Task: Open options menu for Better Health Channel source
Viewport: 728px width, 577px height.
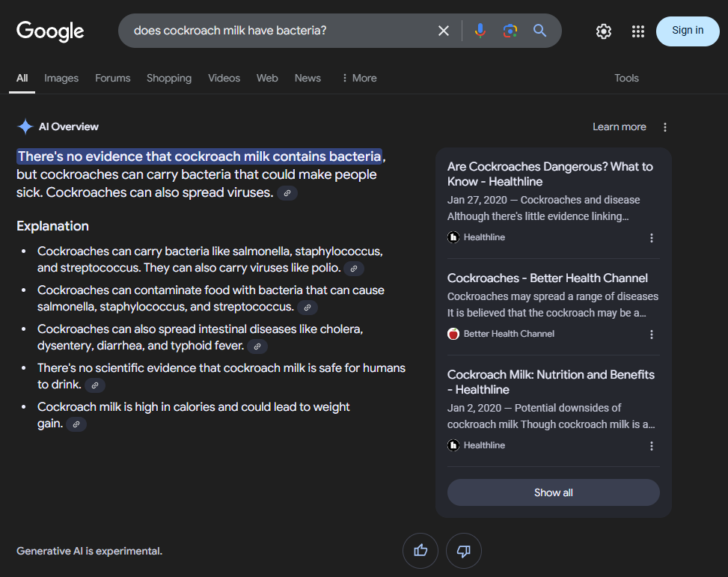Action: coord(652,335)
